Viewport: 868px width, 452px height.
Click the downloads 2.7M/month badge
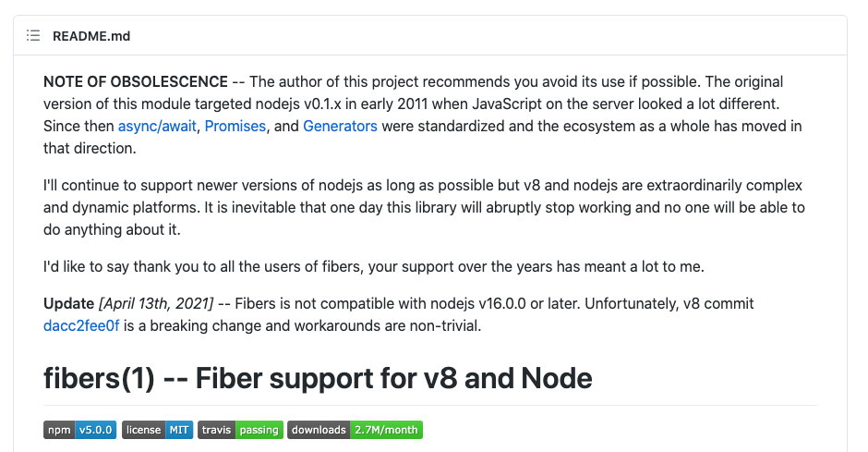pos(355,430)
